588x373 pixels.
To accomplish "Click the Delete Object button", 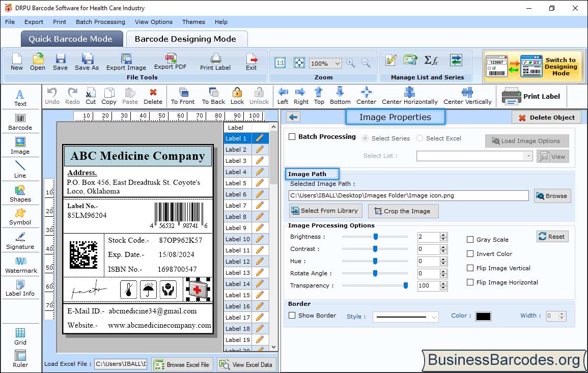I will click(x=546, y=118).
